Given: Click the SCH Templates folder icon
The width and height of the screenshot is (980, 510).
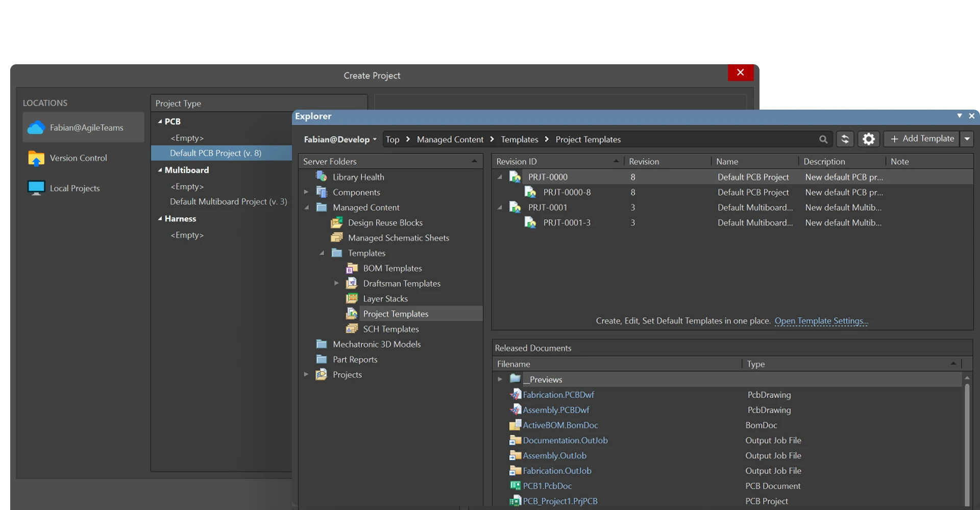Looking at the screenshot, I should [x=352, y=329].
